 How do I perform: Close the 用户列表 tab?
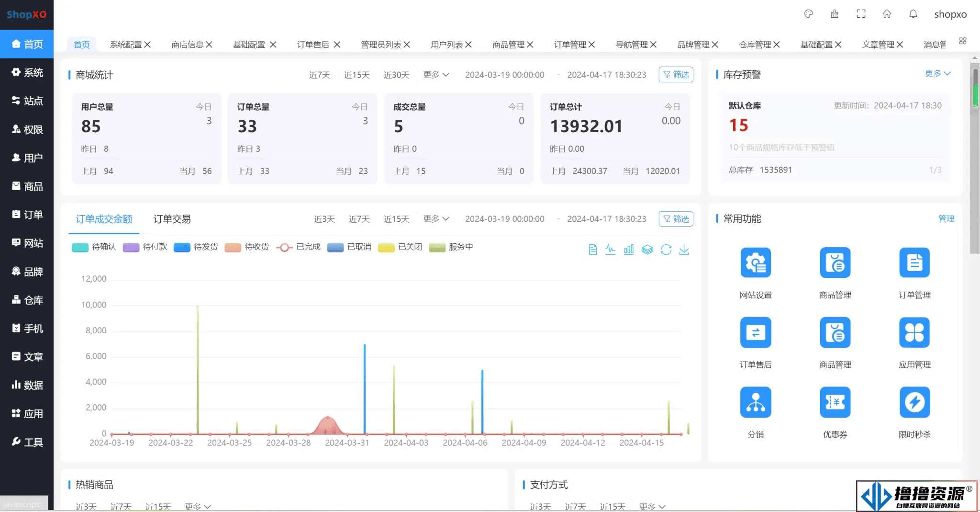tap(468, 45)
